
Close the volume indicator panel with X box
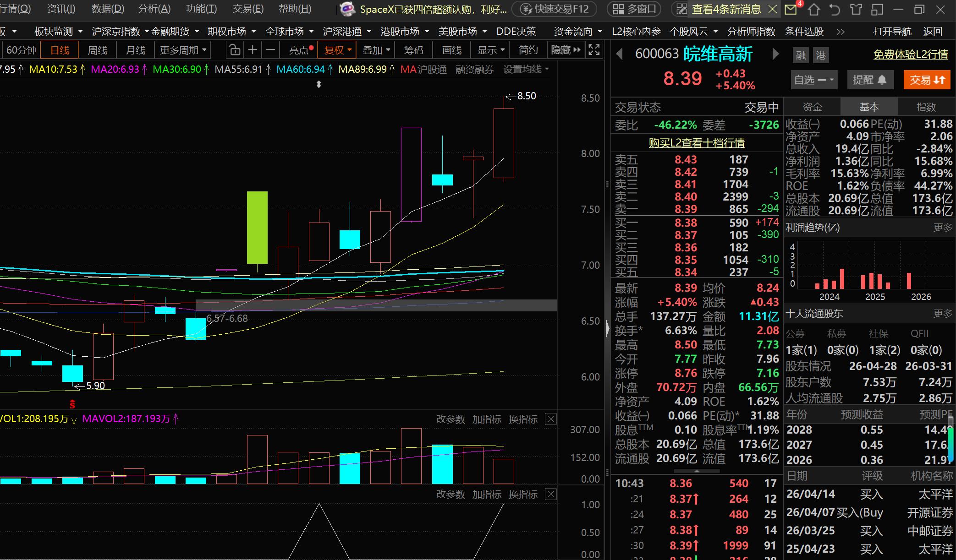pyautogui.click(x=551, y=419)
